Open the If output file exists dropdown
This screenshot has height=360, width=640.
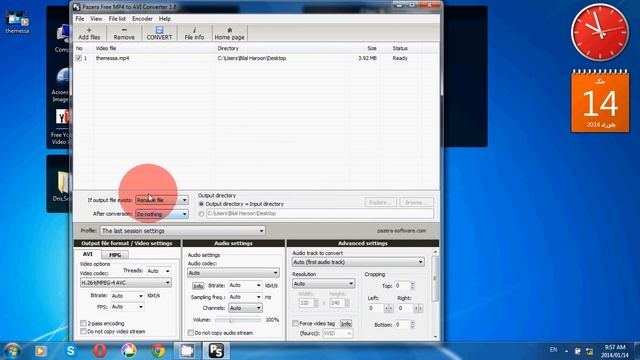[x=162, y=200]
